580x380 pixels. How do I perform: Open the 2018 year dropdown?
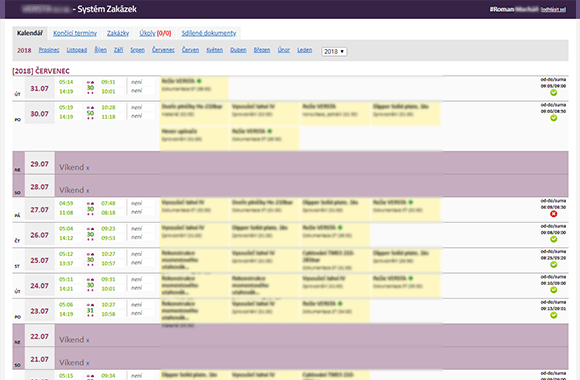pyautogui.click(x=334, y=51)
